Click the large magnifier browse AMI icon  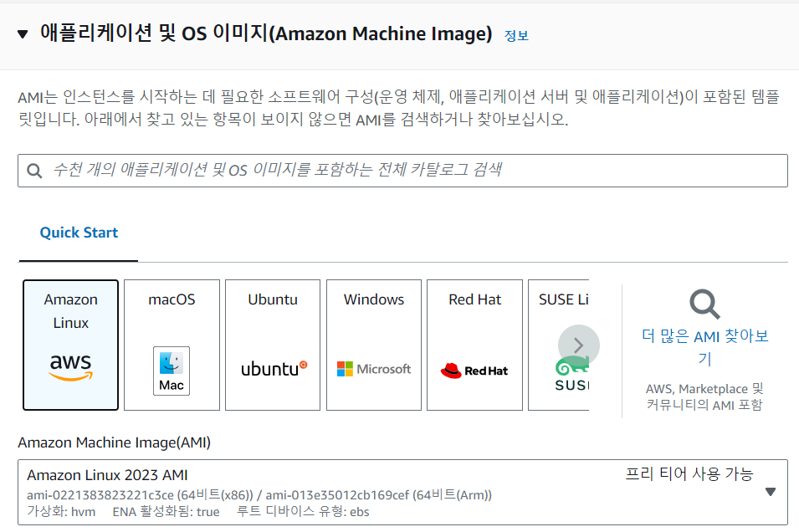click(704, 304)
